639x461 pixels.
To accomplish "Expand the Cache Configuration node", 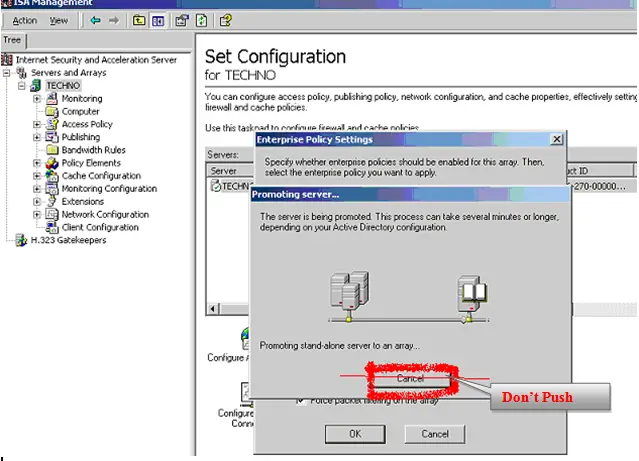I will pos(37,176).
